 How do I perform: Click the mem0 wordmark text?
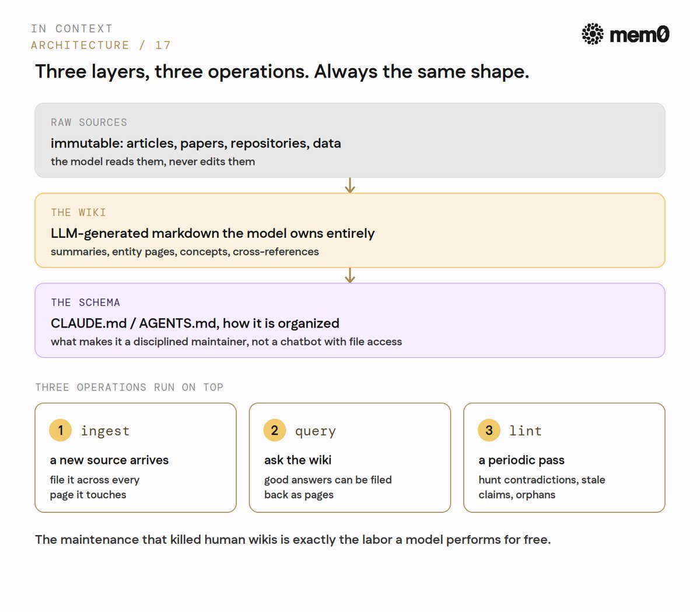[639, 35]
